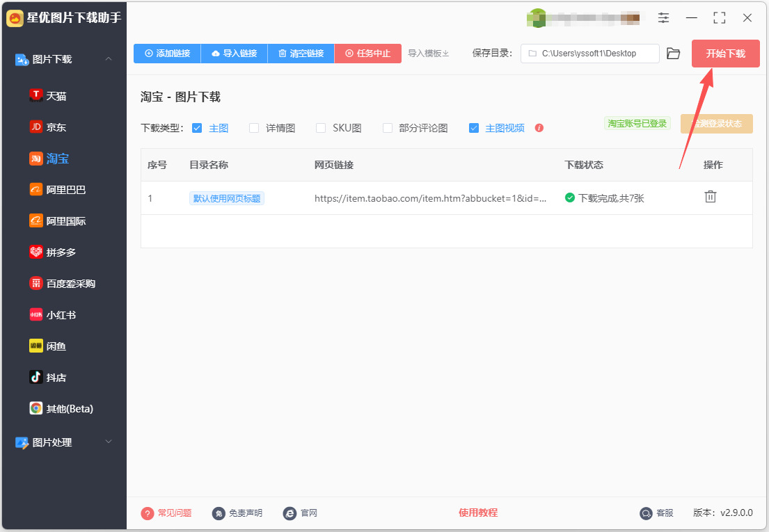Click the 保存目录 path field
Screen dimensions: 769x532
point(590,54)
